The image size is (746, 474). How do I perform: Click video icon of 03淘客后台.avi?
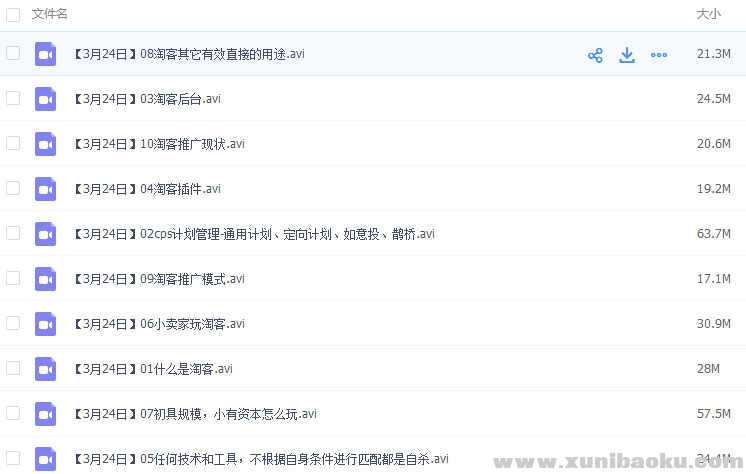[45, 99]
